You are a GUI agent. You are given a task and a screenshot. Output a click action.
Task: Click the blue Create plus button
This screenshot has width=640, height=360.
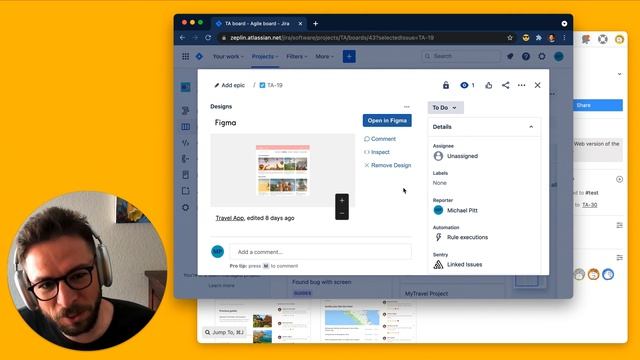(349, 56)
